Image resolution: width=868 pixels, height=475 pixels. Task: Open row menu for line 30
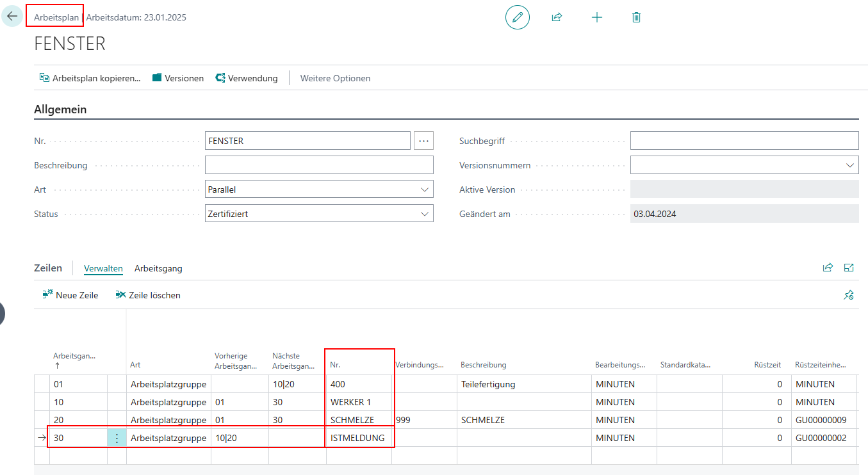point(117,438)
